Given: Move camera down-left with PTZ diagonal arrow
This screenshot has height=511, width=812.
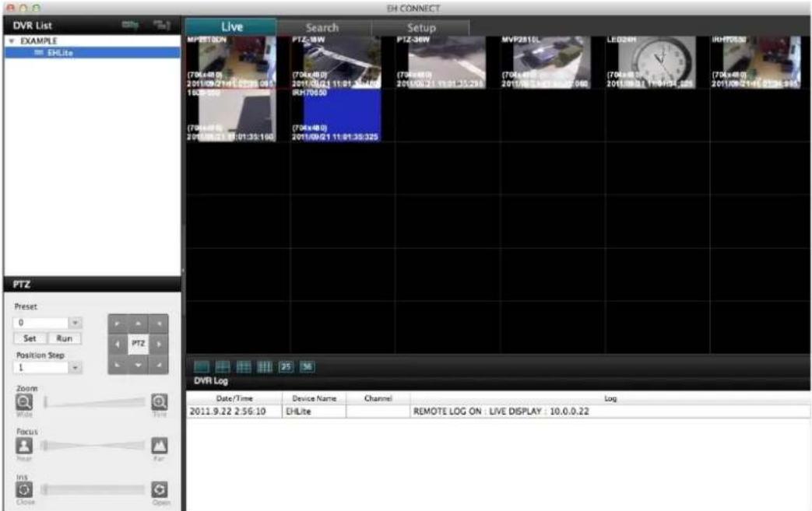Looking at the screenshot, I should (118, 365).
